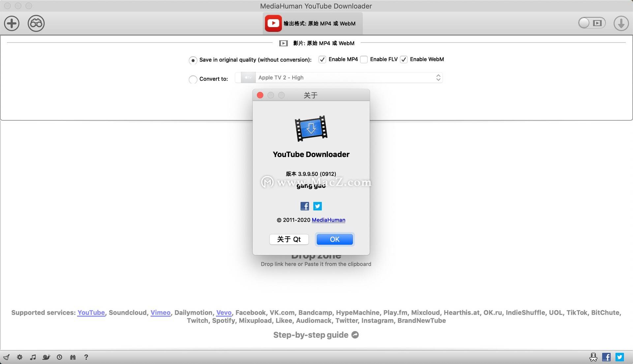633x364 pixels.
Task: Open the MediaHuman link
Action: pos(328,220)
